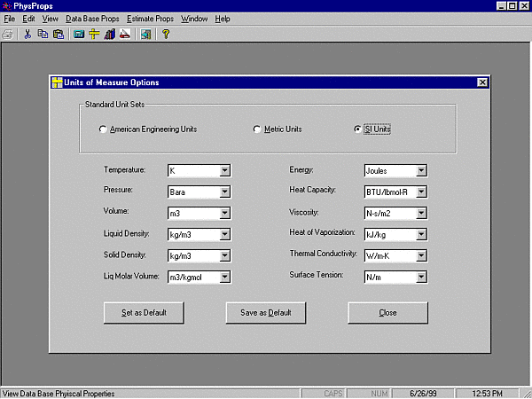Image resolution: width=532 pixels, height=399 pixels.
Task: Open the Surface Tension unit dropdown
Action: pyautogui.click(x=421, y=277)
